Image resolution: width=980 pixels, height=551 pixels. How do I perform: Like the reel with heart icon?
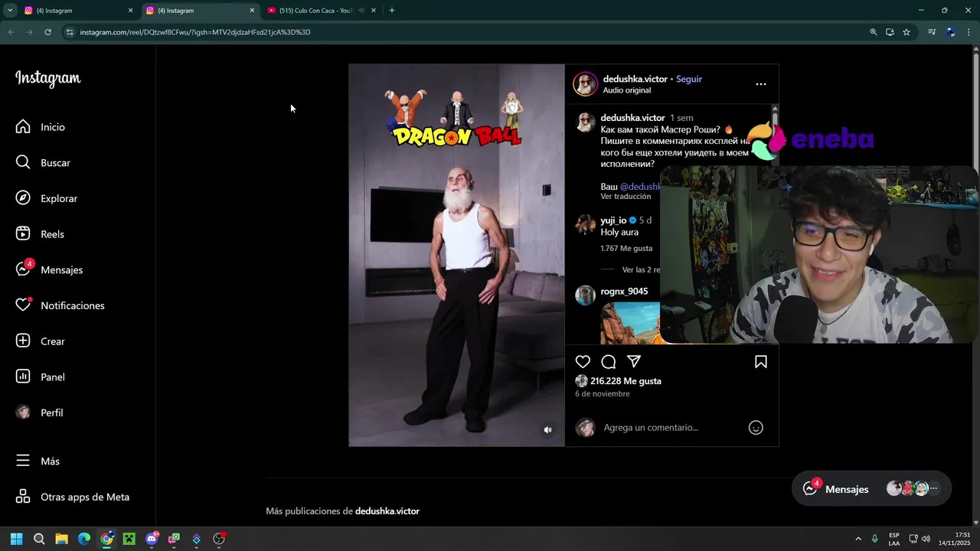(x=583, y=361)
